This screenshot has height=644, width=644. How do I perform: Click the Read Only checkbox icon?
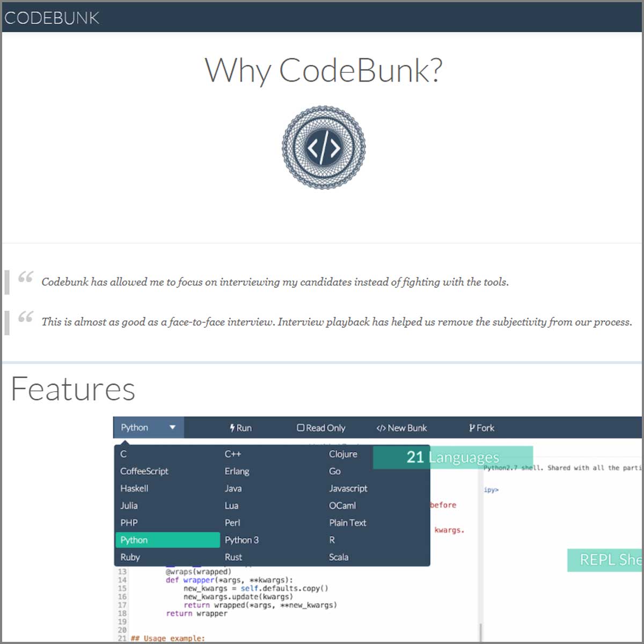pyautogui.click(x=301, y=428)
